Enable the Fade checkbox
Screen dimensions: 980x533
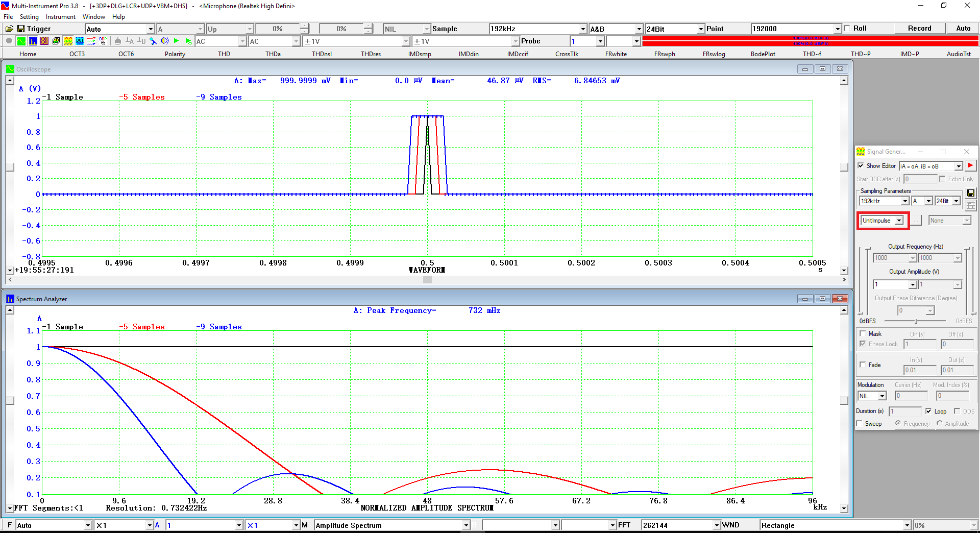point(863,365)
